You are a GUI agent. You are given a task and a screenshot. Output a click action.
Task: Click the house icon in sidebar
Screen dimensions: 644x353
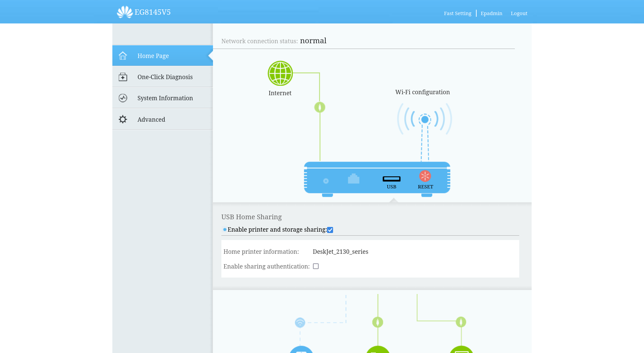click(x=123, y=56)
